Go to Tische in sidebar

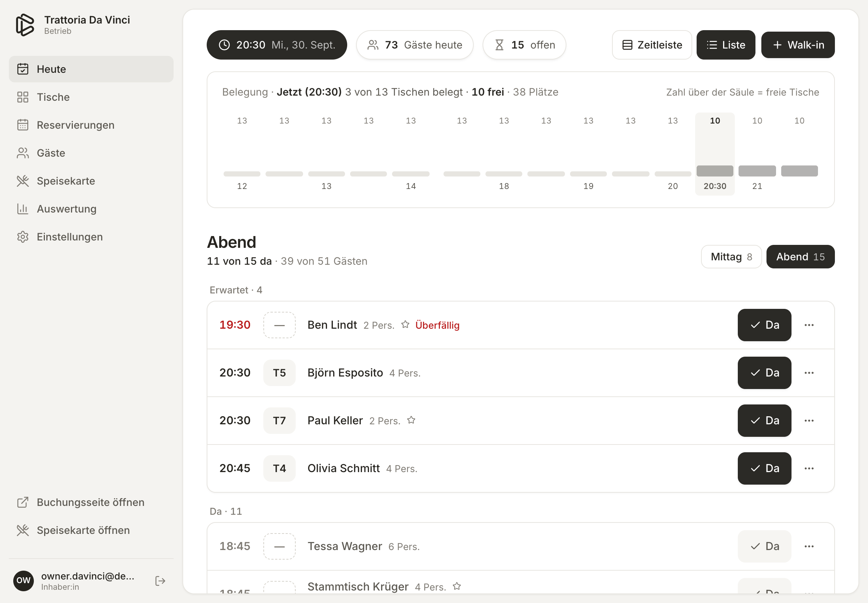pos(91,97)
